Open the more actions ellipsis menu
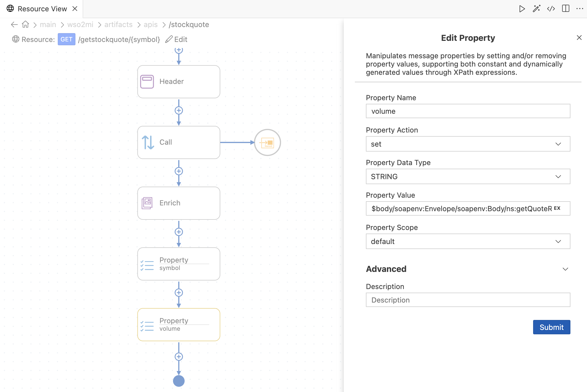 coord(580,9)
